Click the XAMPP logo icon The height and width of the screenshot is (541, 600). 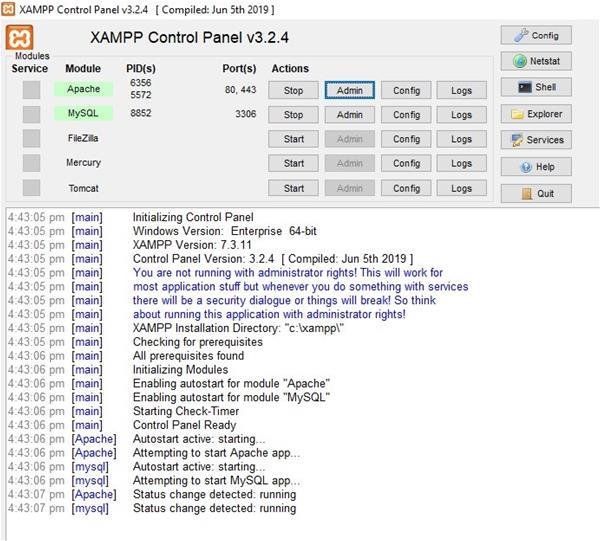(19, 37)
